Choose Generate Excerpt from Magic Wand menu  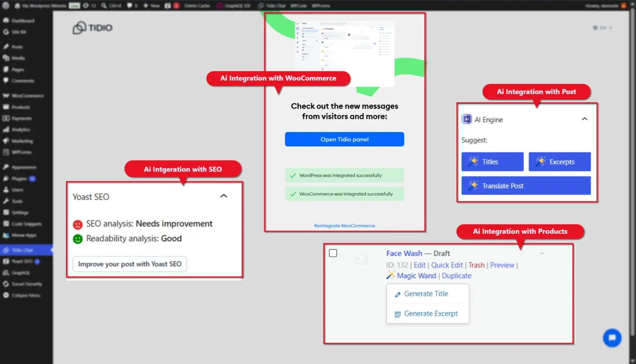(427, 313)
